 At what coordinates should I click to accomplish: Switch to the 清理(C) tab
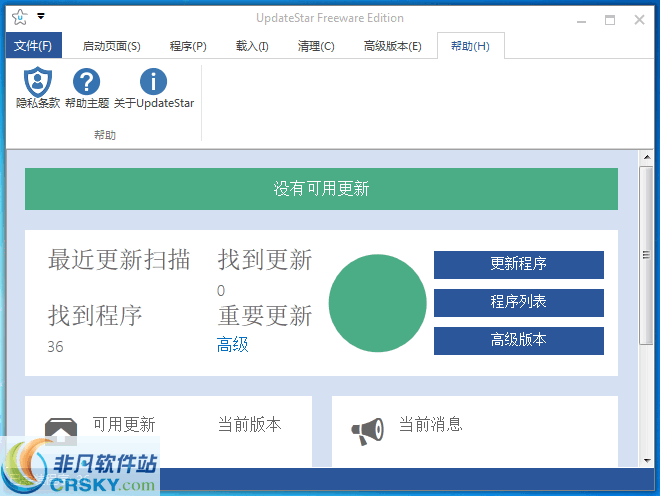[x=316, y=46]
